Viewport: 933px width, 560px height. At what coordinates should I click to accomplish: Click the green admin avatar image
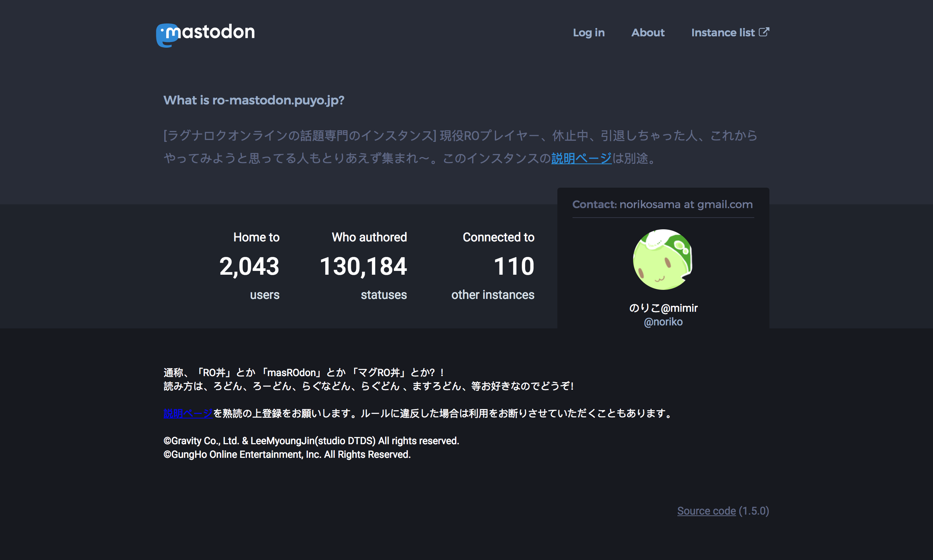(x=663, y=260)
